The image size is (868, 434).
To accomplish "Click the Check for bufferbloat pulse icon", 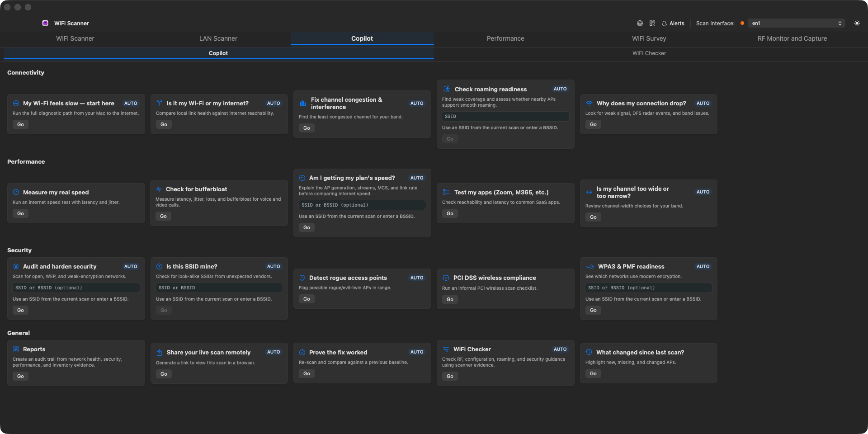I will tap(159, 189).
